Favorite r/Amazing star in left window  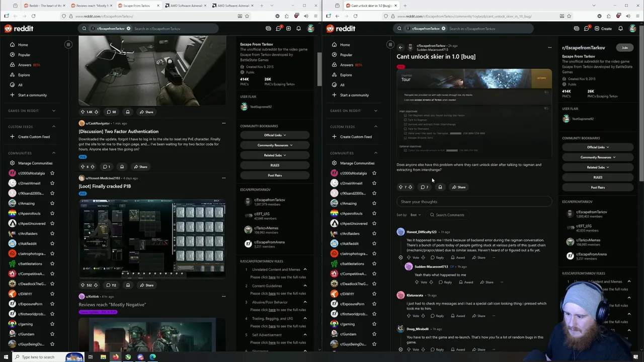(52, 204)
